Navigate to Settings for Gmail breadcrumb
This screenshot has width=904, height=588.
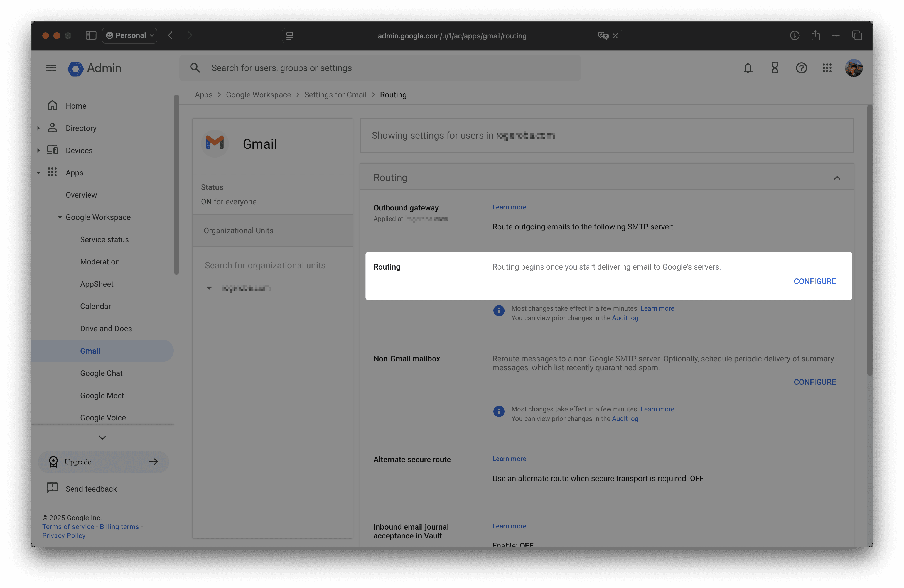335,95
